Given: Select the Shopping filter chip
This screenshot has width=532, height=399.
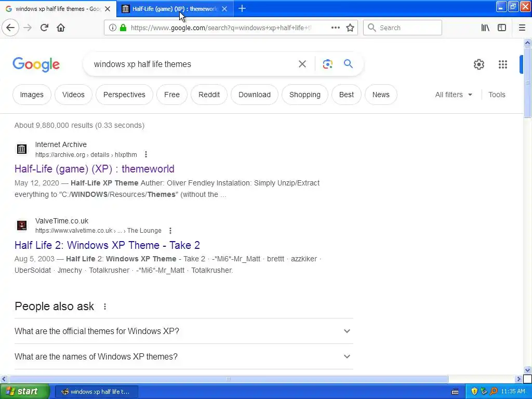Looking at the screenshot, I should pos(304,95).
